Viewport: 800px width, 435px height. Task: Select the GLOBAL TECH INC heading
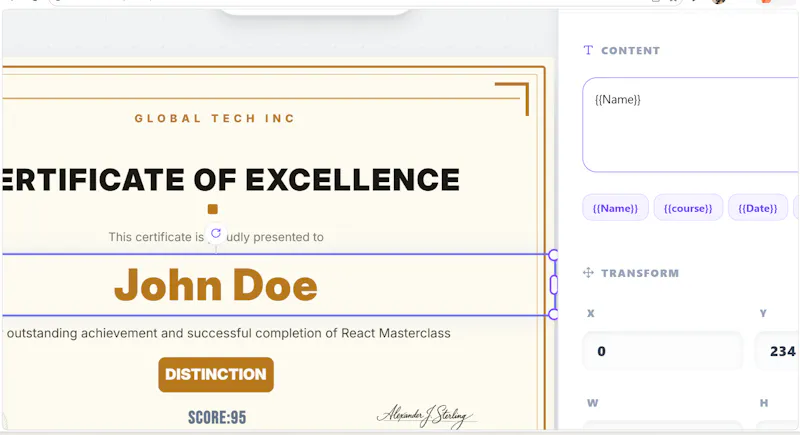click(x=215, y=118)
